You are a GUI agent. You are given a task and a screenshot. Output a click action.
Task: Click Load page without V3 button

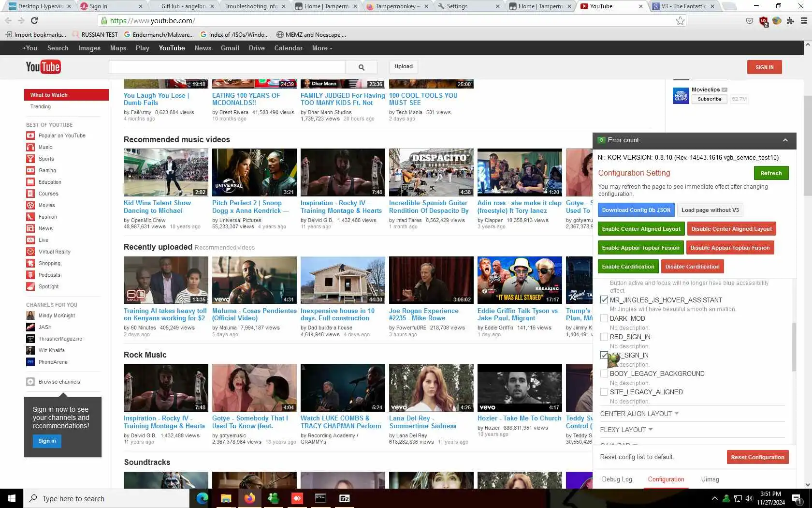[710, 210]
